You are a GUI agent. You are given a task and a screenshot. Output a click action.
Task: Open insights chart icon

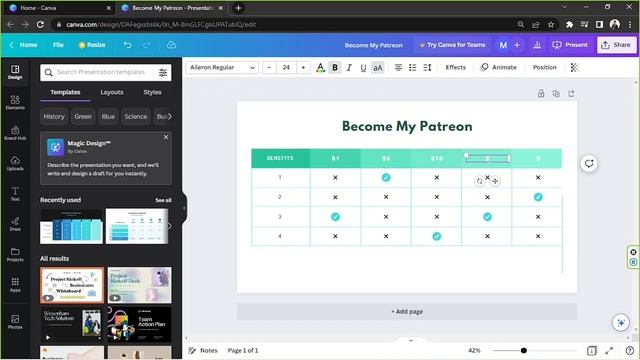coord(537,45)
